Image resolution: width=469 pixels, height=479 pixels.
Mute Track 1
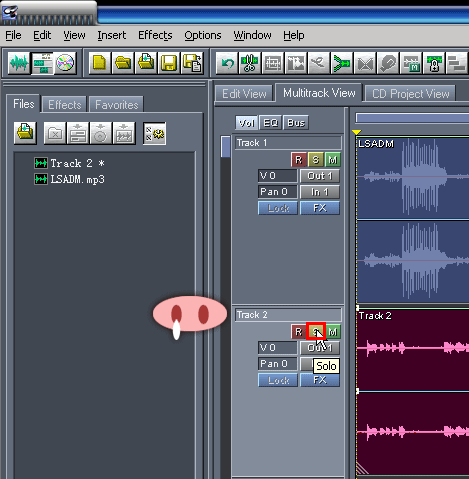point(333,160)
